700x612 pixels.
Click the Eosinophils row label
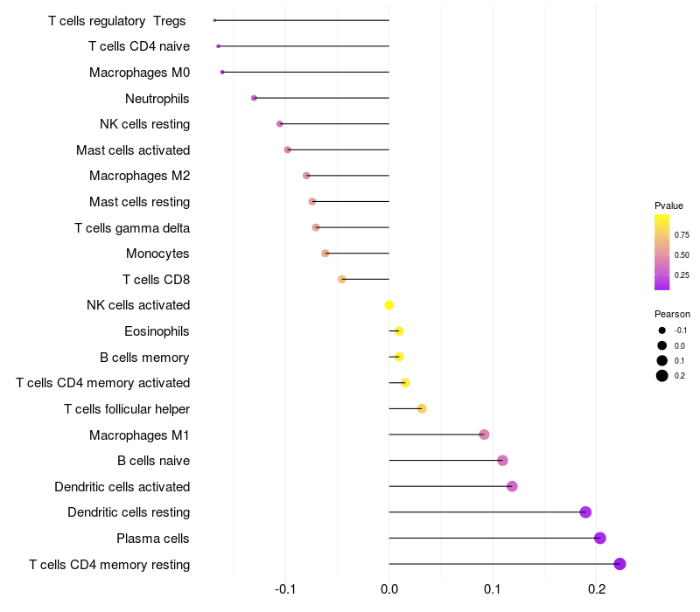pyautogui.click(x=157, y=331)
